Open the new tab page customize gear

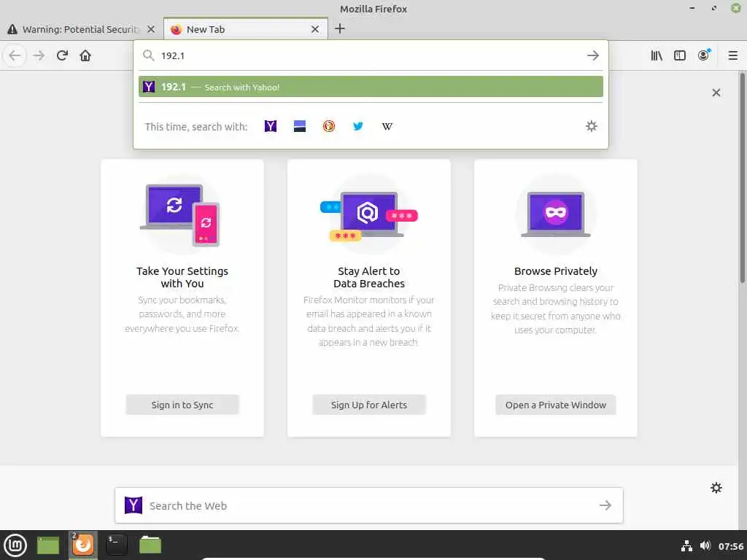coord(716,488)
